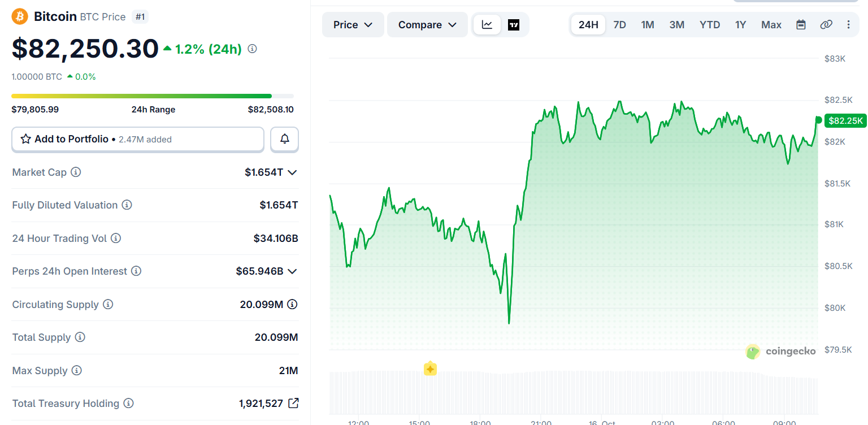The width and height of the screenshot is (868, 425).
Task: Copy chart link via chain icon
Action: [826, 25]
